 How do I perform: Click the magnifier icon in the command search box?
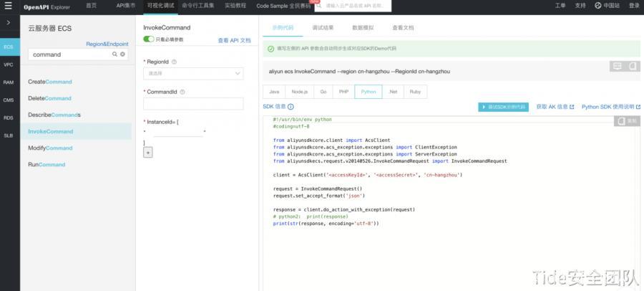tap(114, 54)
